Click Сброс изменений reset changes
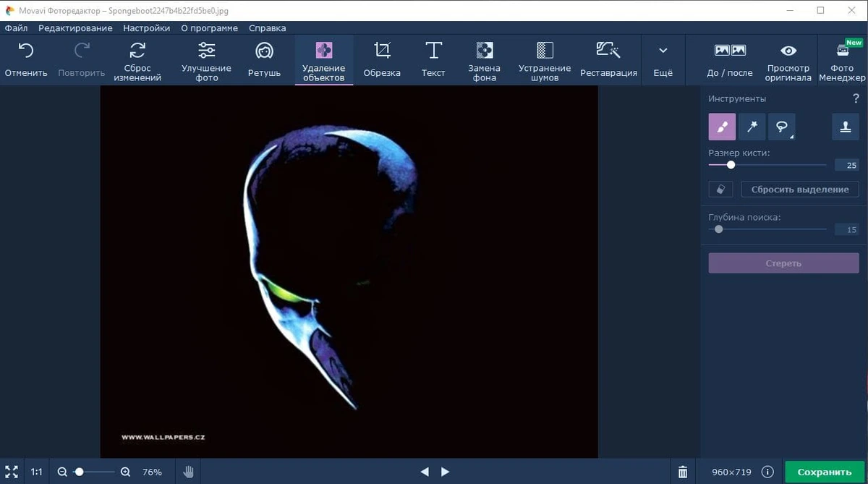The image size is (868, 484). pyautogui.click(x=137, y=61)
